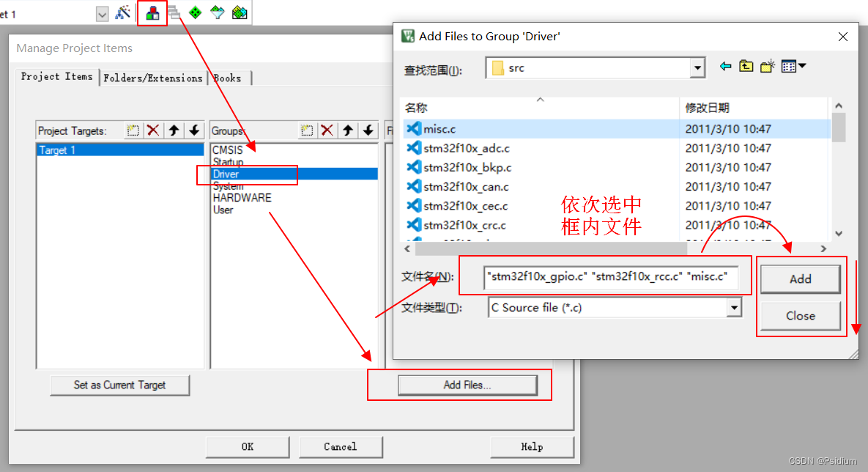Click Close button in file dialog
Screen dimensions: 868x472
tap(801, 316)
